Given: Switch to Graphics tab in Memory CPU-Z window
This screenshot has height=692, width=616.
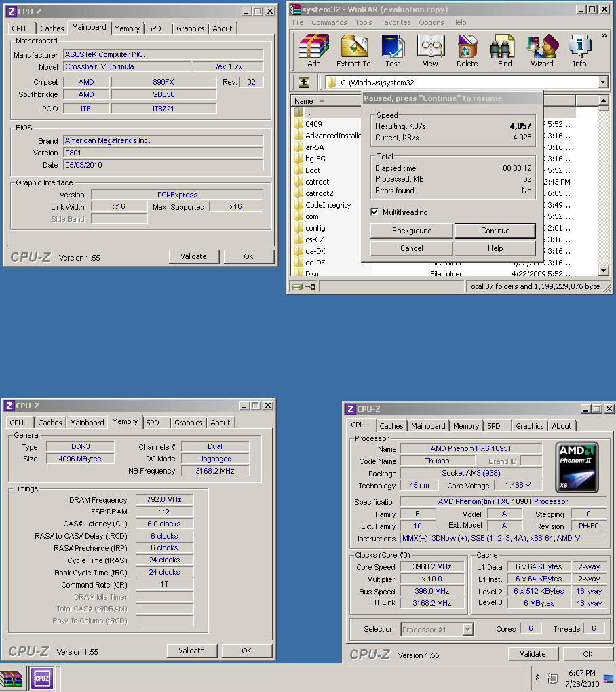Looking at the screenshot, I should coord(189,423).
